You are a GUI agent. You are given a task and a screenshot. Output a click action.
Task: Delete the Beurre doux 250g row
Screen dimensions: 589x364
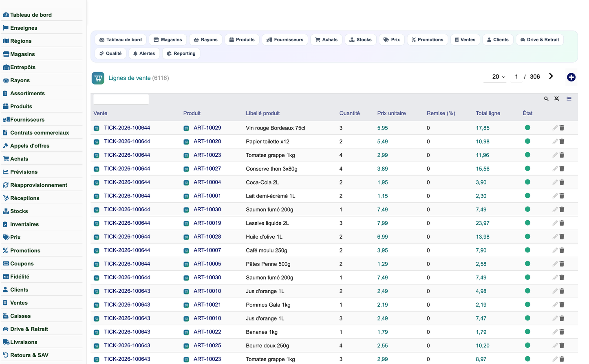click(562, 346)
